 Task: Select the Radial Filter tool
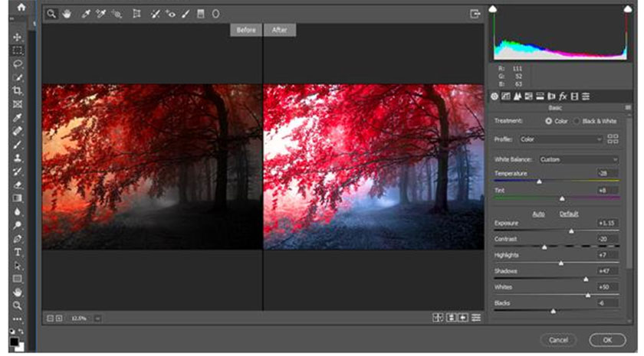[x=215, y=14]
